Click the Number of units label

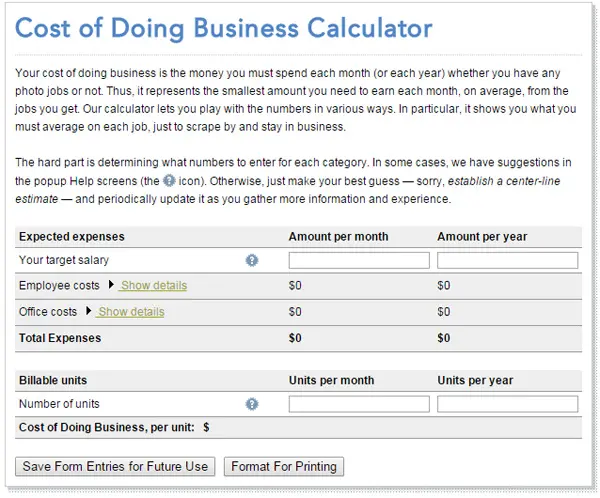[x=59, y=404]
